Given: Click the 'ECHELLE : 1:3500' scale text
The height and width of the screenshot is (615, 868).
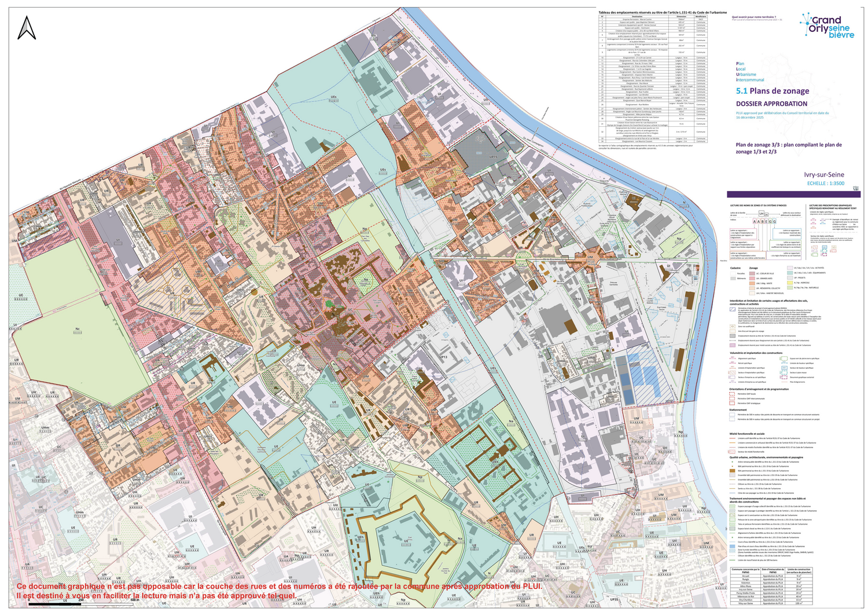Looking at the screenshot, I should click(825, 183).
